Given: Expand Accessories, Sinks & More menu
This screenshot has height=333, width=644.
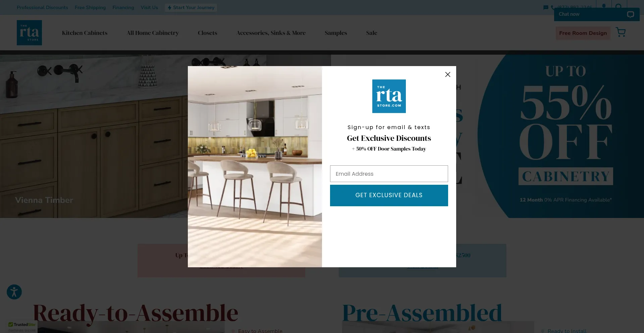Looking at the screenshot, I should 271,33.
